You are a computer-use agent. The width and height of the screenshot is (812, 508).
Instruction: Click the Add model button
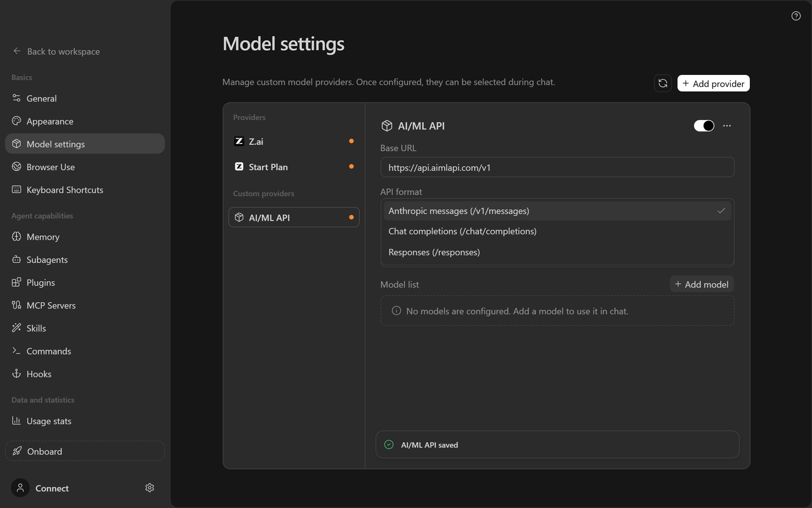(702, 284)
